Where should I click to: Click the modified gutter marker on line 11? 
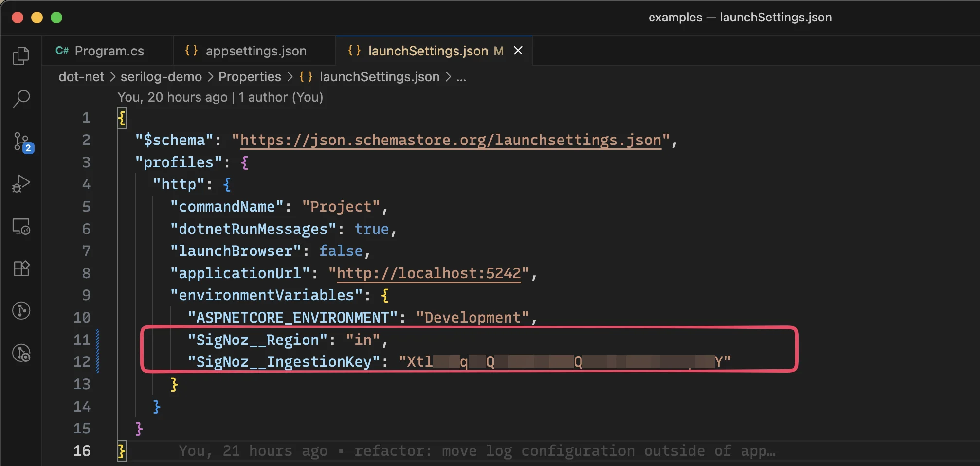point(98,340)
